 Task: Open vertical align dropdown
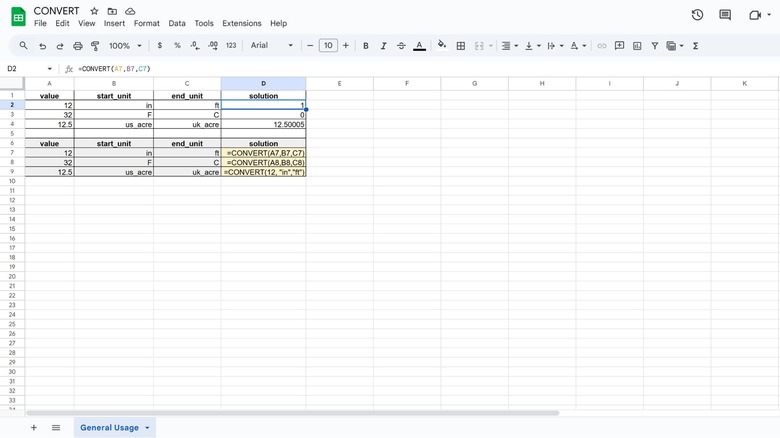532,46
